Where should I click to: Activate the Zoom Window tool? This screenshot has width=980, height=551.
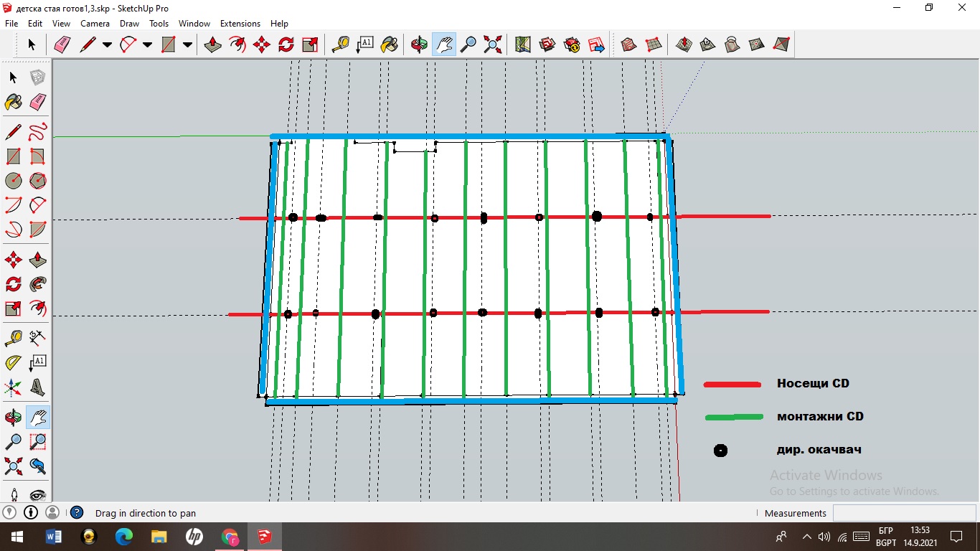[38, 442]
